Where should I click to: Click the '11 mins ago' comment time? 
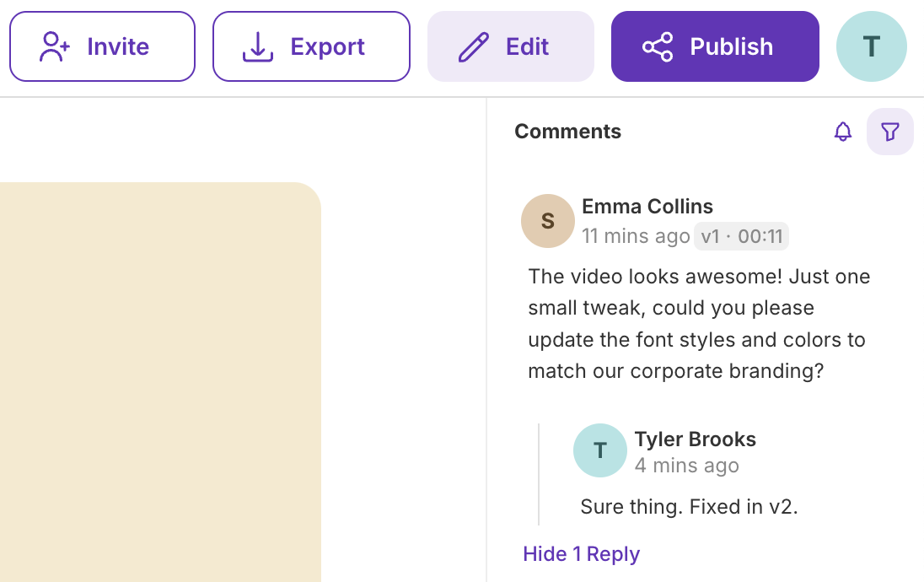tap(636, 236)
